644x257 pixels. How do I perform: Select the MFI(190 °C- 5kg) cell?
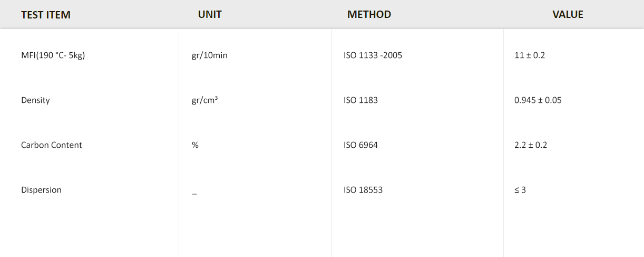pos(53,55)
